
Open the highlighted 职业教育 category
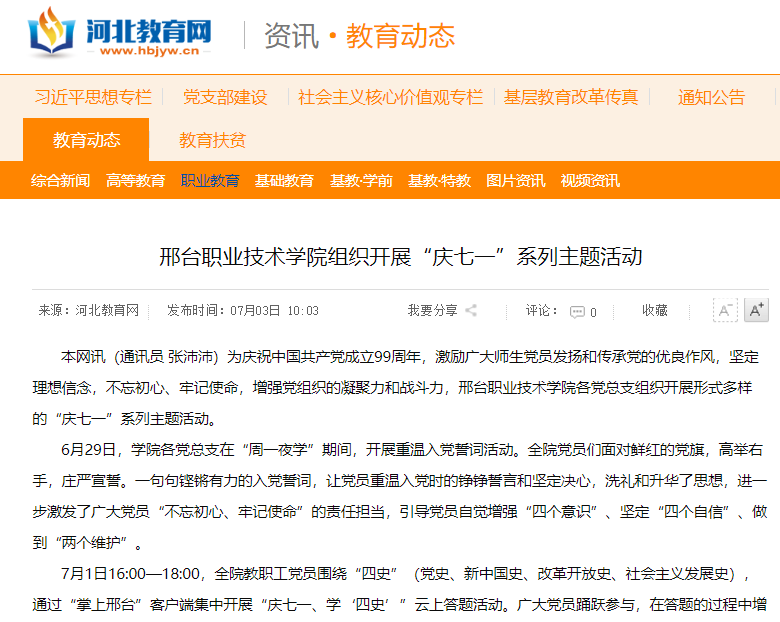tap(210, 181)
